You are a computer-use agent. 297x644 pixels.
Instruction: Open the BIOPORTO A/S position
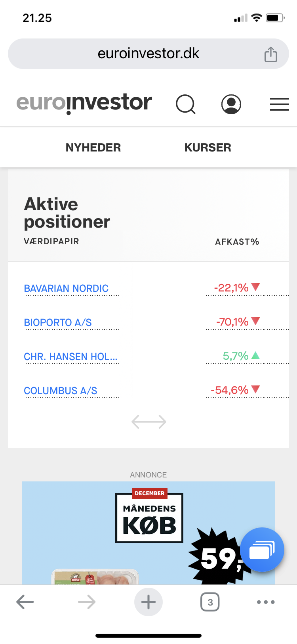pos(58,322)
